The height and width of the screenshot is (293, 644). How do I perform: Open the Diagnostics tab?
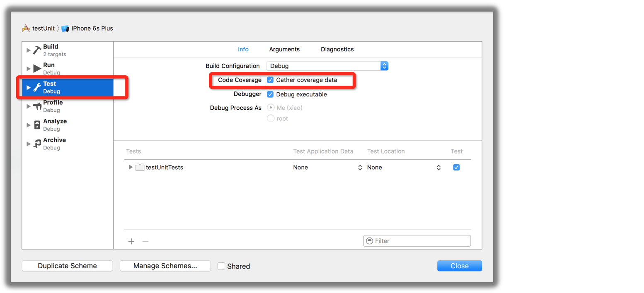tap(337, 49)
